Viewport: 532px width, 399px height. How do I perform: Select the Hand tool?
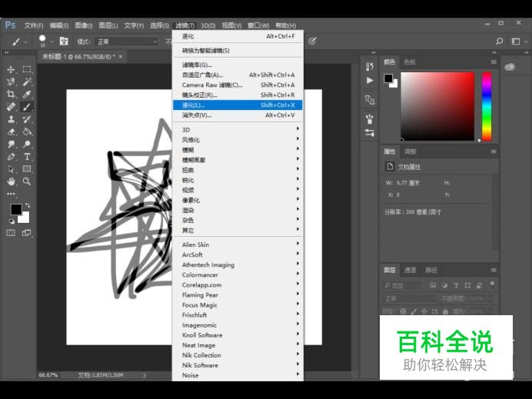11,181
